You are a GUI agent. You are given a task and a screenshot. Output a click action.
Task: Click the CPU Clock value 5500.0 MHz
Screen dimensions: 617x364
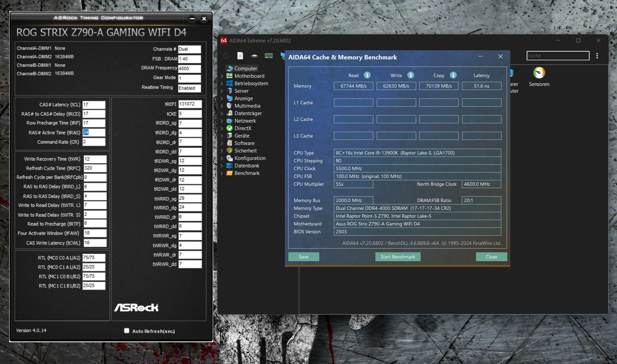click(x=417, y=168)
